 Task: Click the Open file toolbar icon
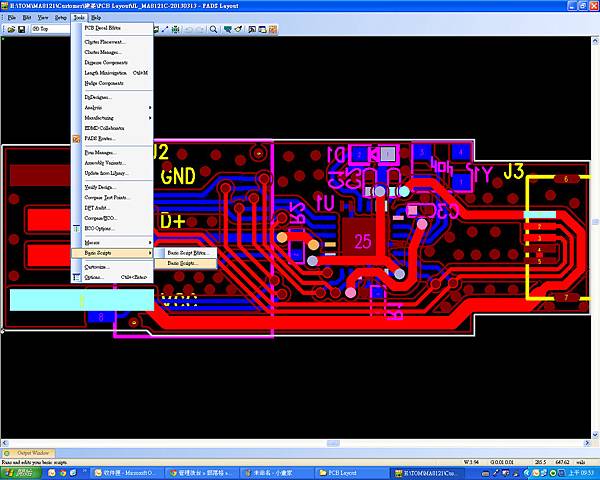[x=11, y=29]
